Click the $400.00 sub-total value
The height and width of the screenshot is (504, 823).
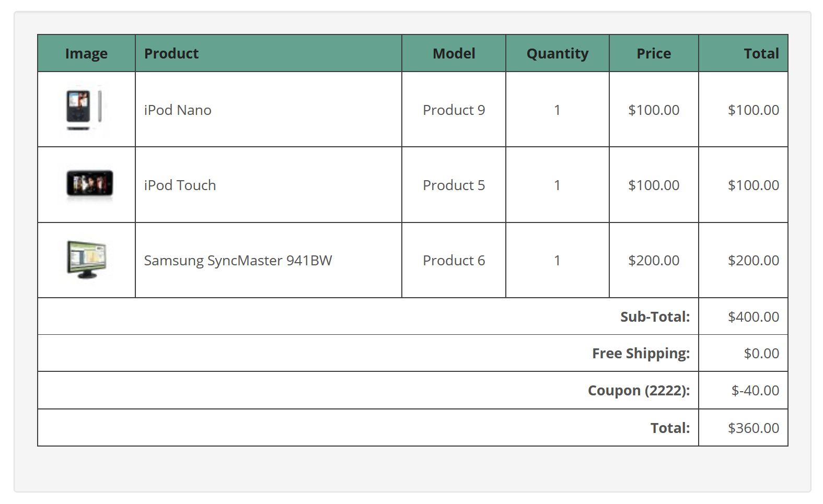coord(754,317)
